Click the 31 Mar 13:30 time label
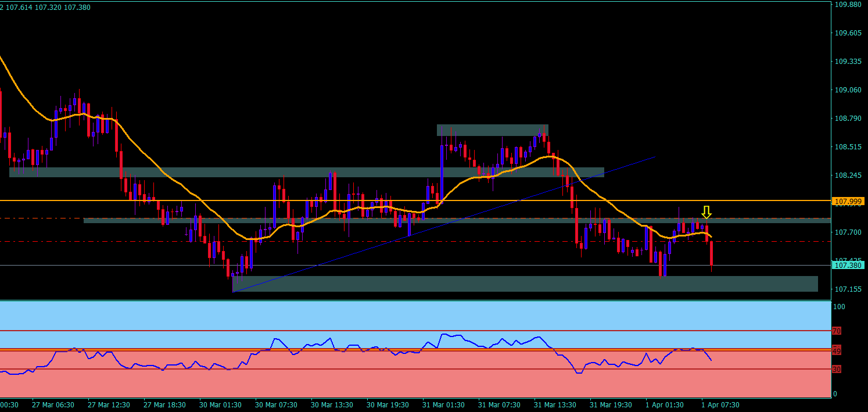 pos(554,404)
